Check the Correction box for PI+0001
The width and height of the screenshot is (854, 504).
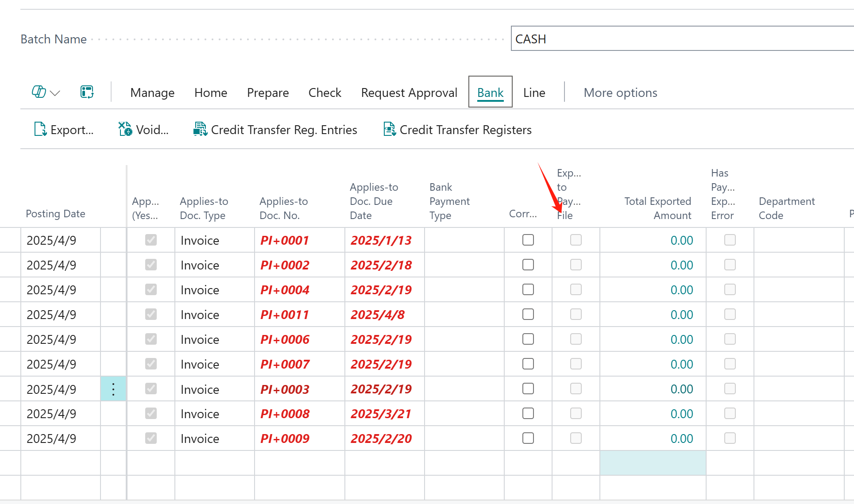528,240
